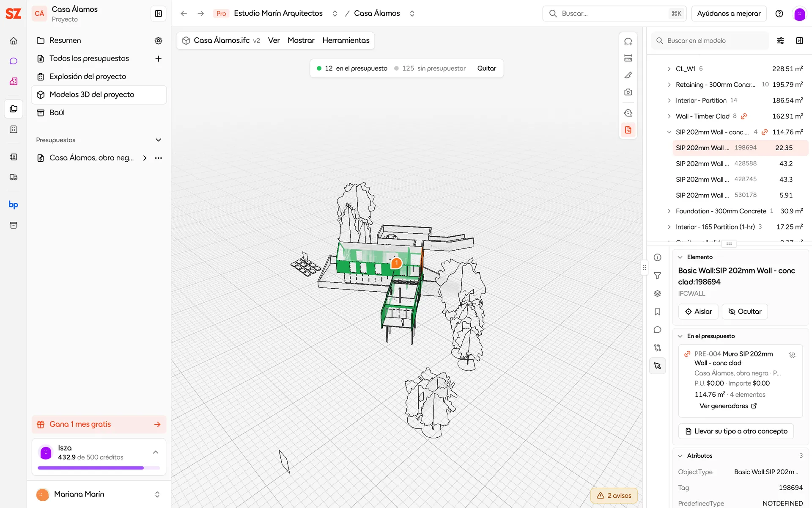812x508 pixels.
Task: Toggle the left sidebar collapse button
Action: coord(159,14)
